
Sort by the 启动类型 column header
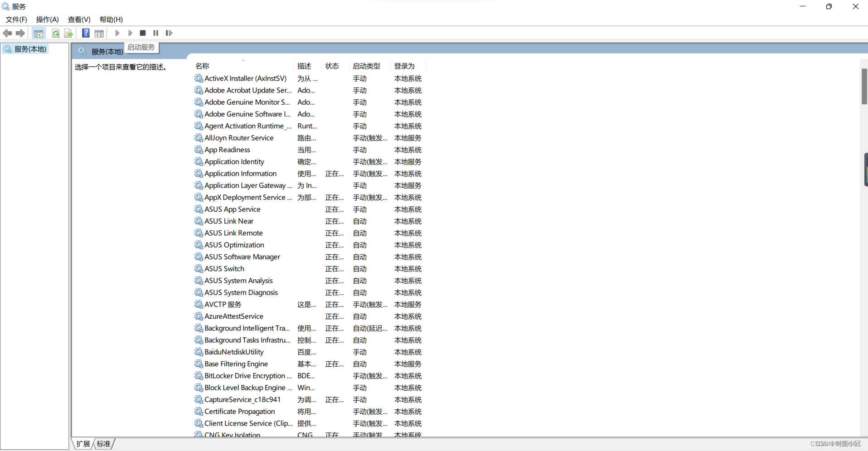366,66
